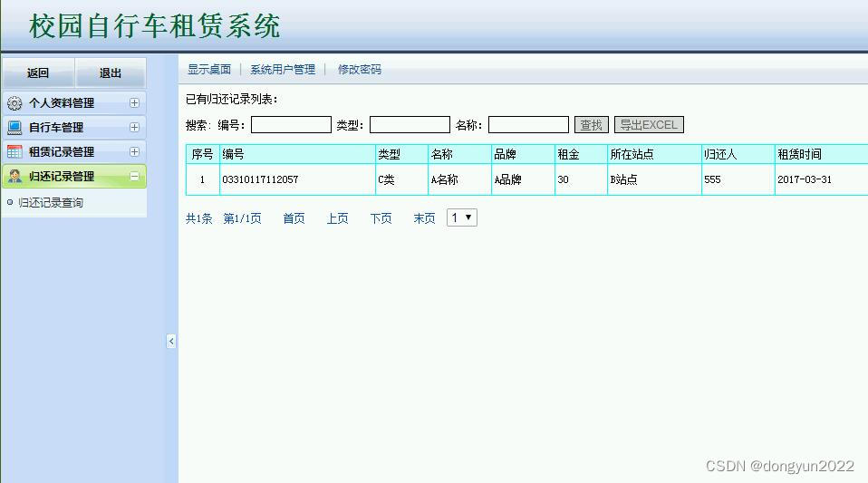This screenshot has width=868, height=483.
Task: Go to 下页 next page link
Action: coord(381,218)
